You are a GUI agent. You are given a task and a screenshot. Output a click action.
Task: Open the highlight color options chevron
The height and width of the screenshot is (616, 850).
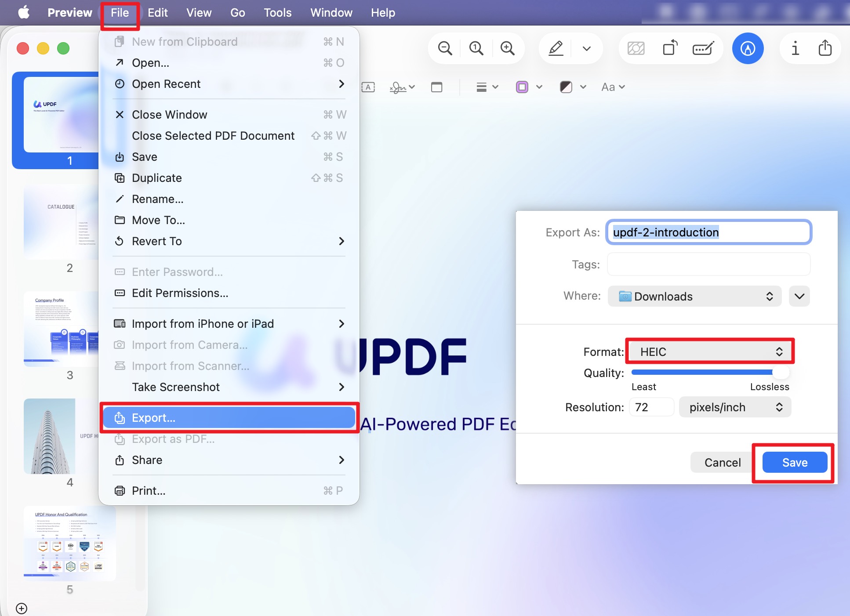[587, 48]
